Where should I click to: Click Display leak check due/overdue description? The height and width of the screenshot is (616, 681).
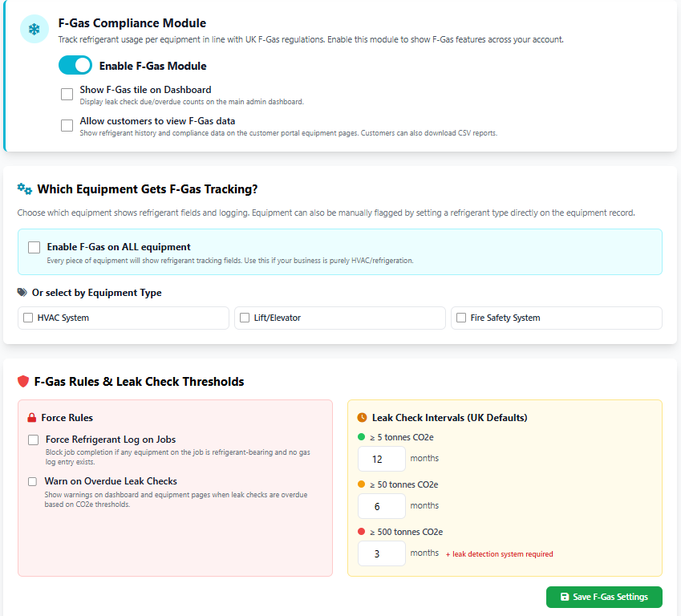(192, 102)
